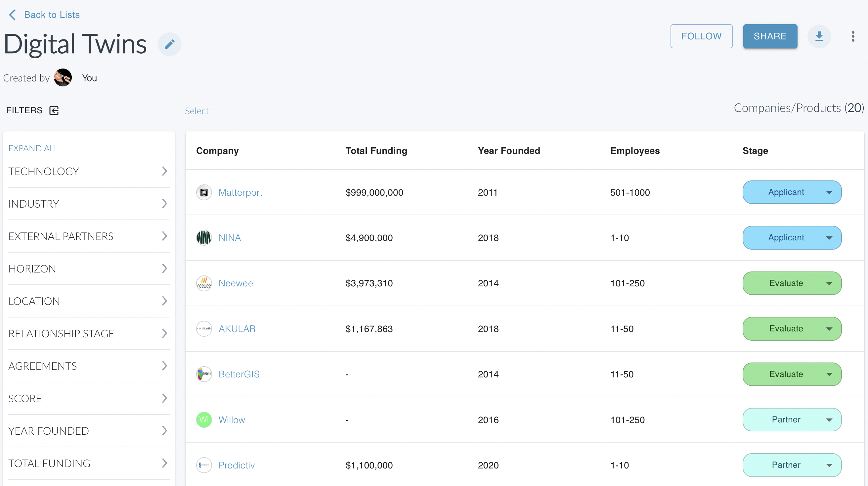The width and height of the screenshot is (868, 486).
Task: Click the download export icon near SHARE
Action: click(819, 36)
